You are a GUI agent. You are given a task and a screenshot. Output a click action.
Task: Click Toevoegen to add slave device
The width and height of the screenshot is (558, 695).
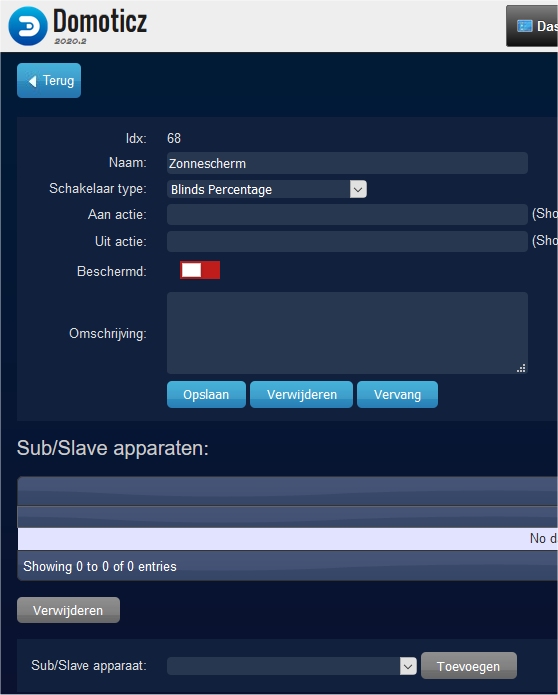pyautogui.click(x=468, y=666)
